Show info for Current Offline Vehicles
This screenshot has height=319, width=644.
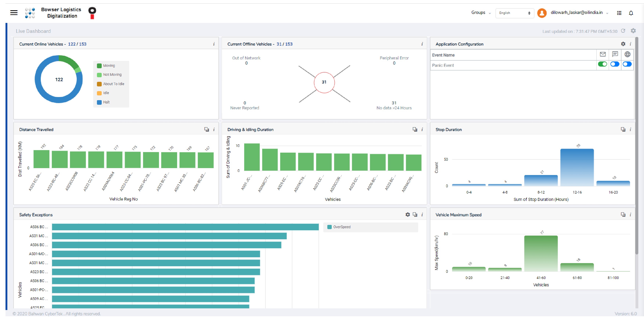pyautogui.click(x=422, y=44)
